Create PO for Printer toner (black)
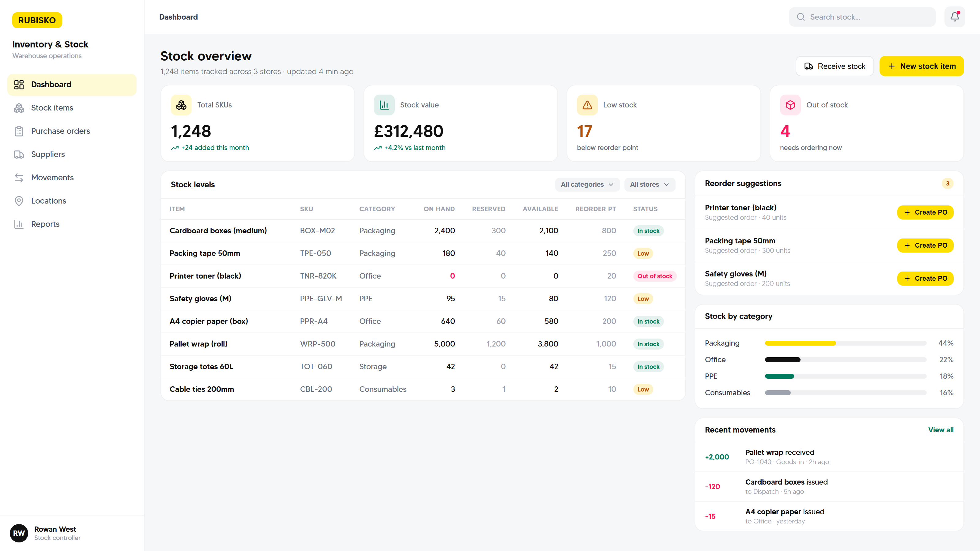The image size is (980, 551). pos(925,212)
